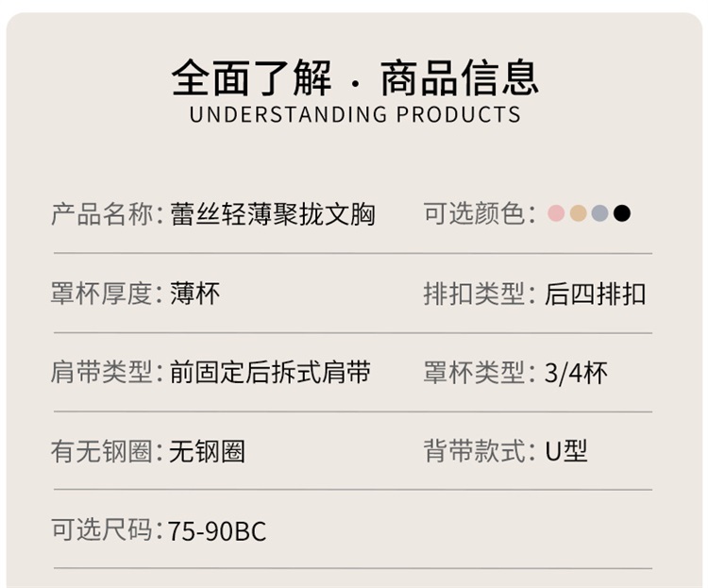The width and height of the screenshot is (708, 588).
Task: Select the black color swatch
Action: pyautogui.click(x=621, y=213)
